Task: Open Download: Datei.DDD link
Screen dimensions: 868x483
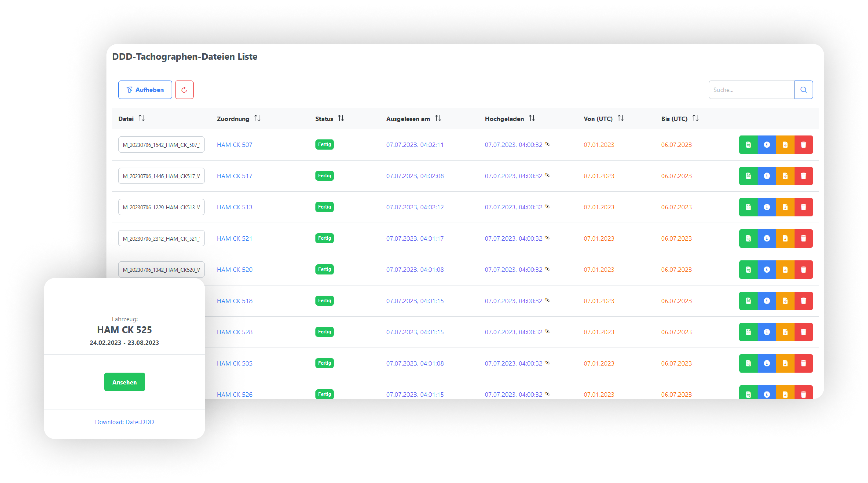Action: pyautogui.click(x=124, y=422)
